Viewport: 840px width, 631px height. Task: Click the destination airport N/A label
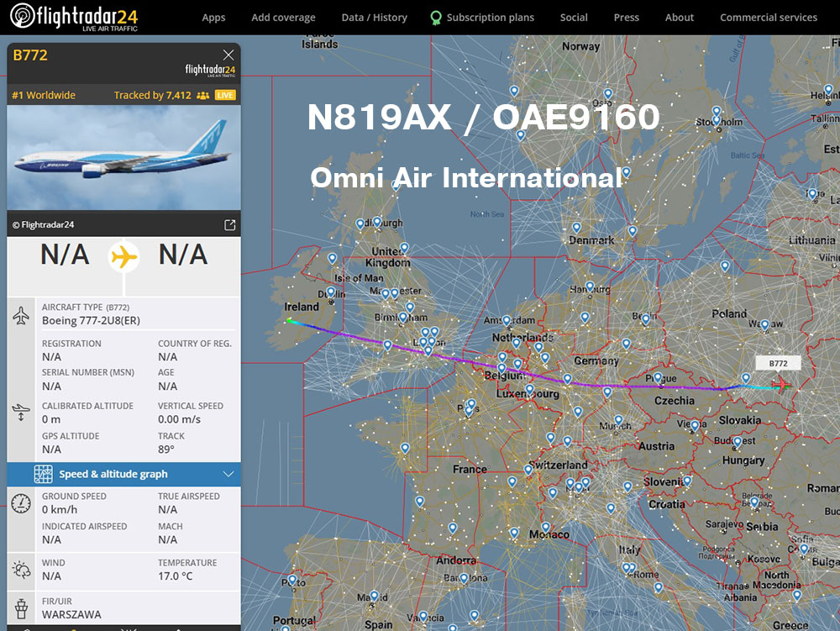click(182, 255)
